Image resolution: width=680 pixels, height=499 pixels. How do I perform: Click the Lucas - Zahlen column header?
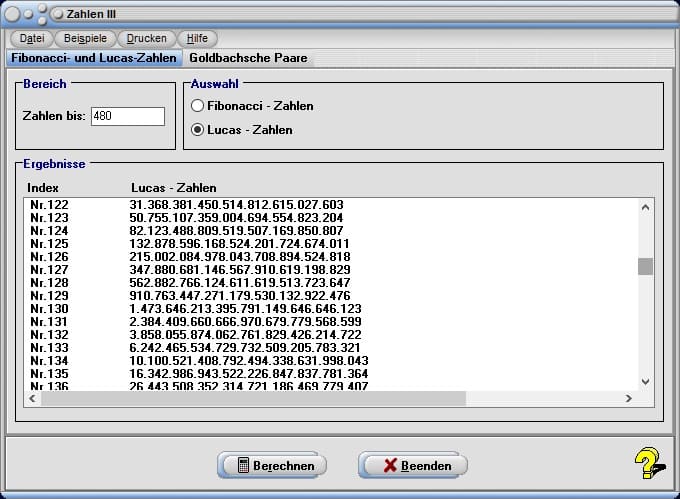pos(174,188)
